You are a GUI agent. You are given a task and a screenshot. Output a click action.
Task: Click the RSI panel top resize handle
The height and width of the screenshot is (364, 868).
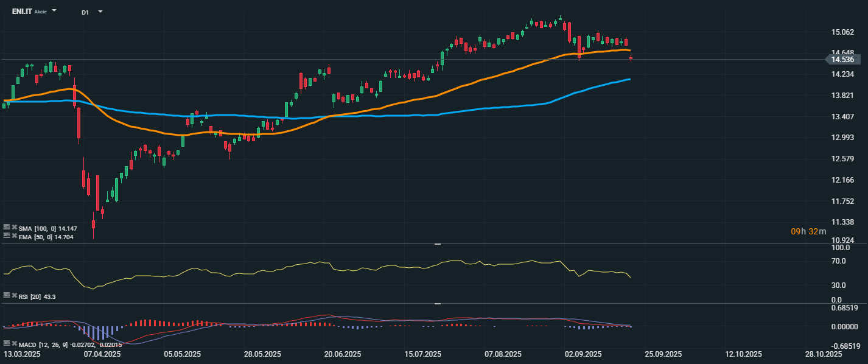point(437,244)
